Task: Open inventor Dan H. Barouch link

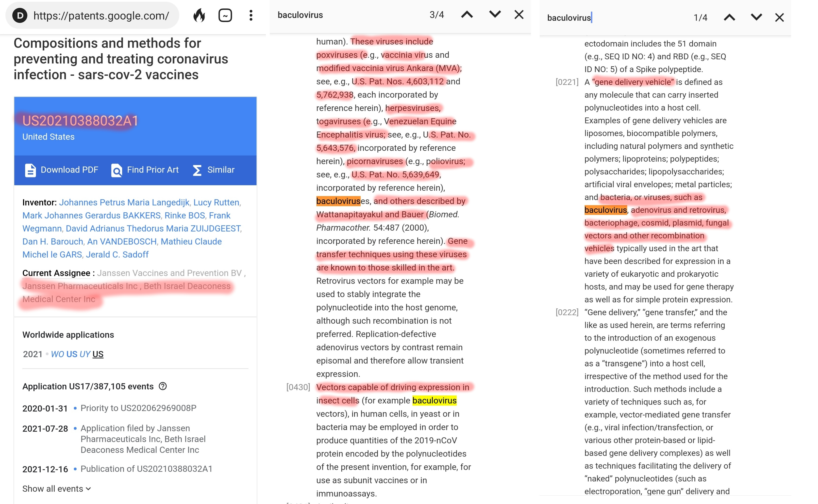Action: (x=53, y=241)
